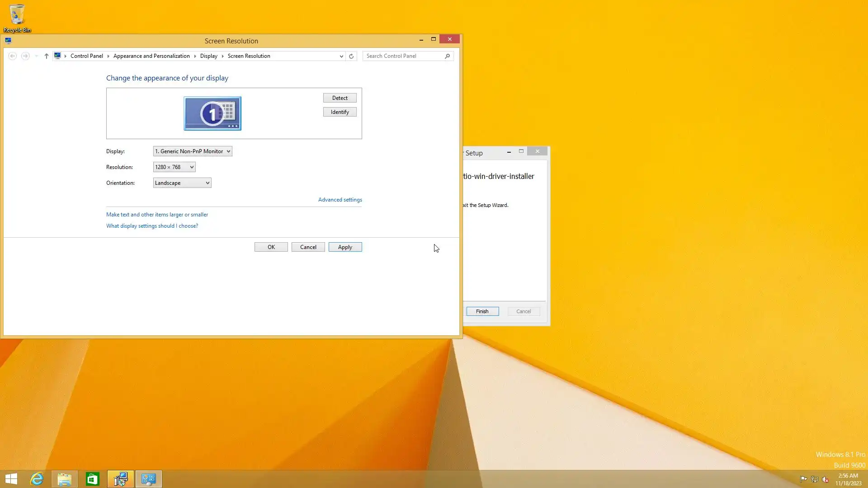Select the monitor 1 thumbnail

[x=212, y=113]
